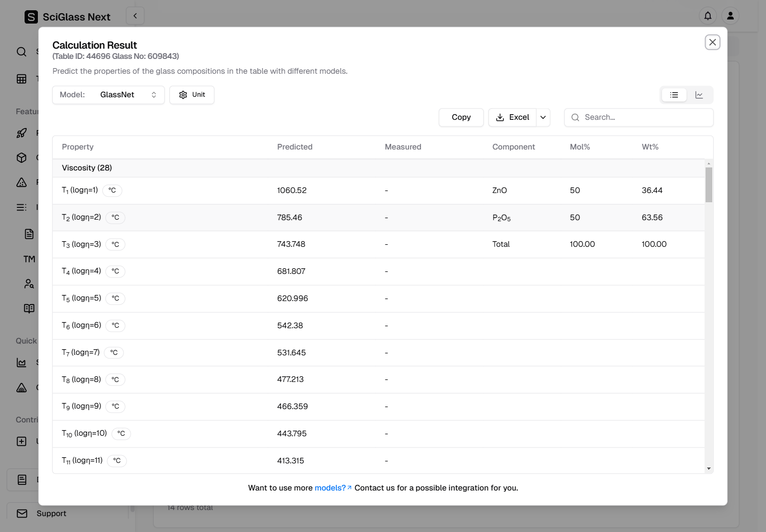Switch to list view toggle
Screen dimensions: 766x532
674,95
